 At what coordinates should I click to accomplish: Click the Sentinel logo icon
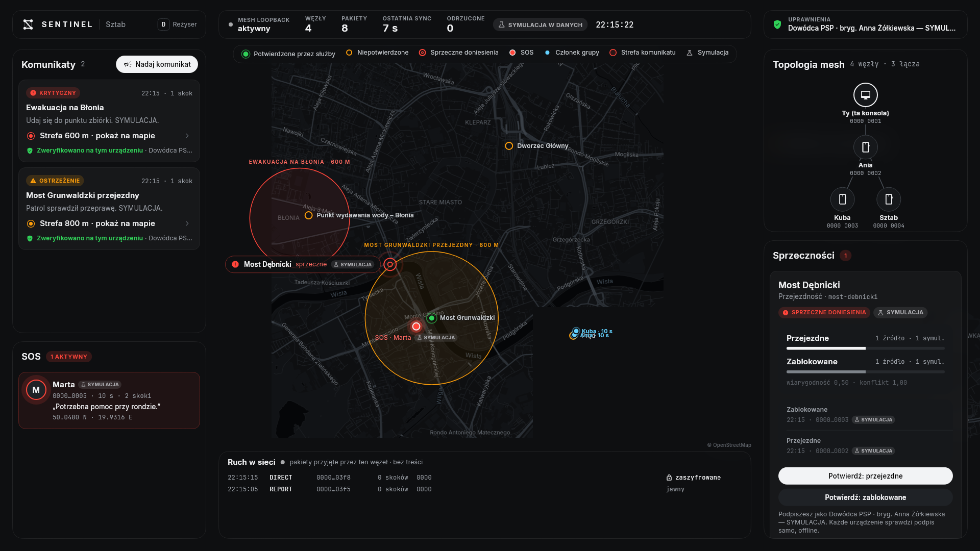pos(28,24)
